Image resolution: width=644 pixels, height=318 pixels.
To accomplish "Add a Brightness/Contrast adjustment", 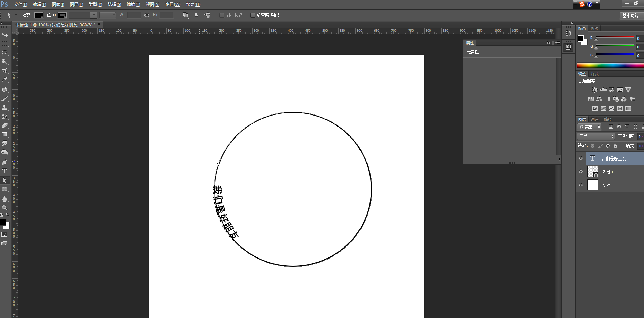I will 595,90.
